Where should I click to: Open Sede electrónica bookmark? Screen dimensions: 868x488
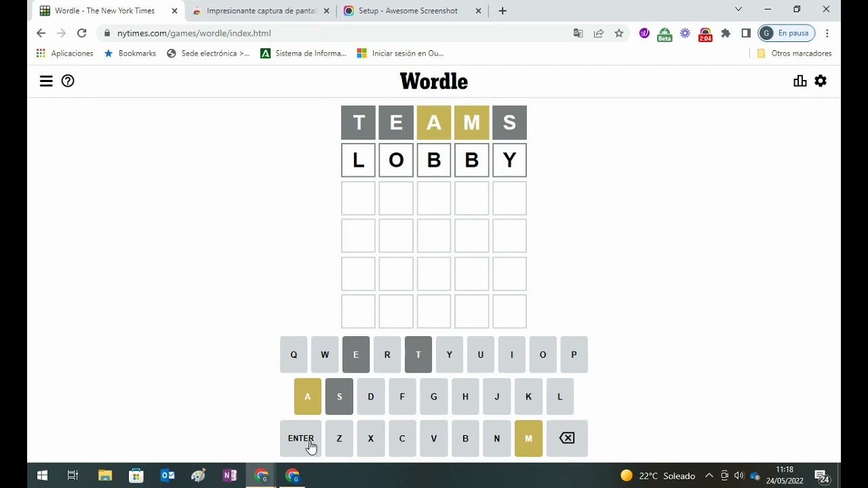pyautogui.click(x=208, y=54)
